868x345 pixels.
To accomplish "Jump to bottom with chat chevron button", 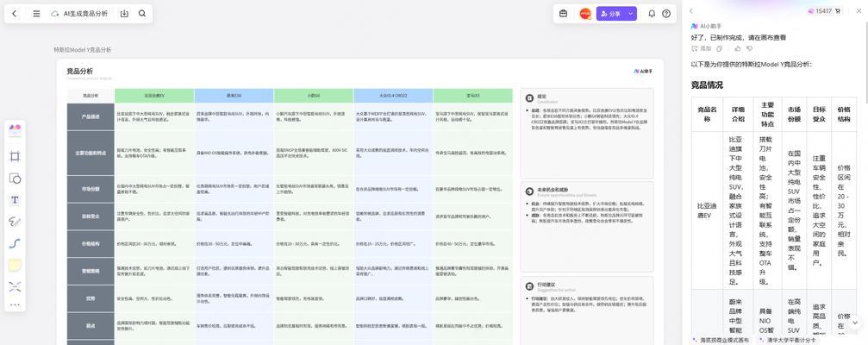I will (x=855, y=323).
